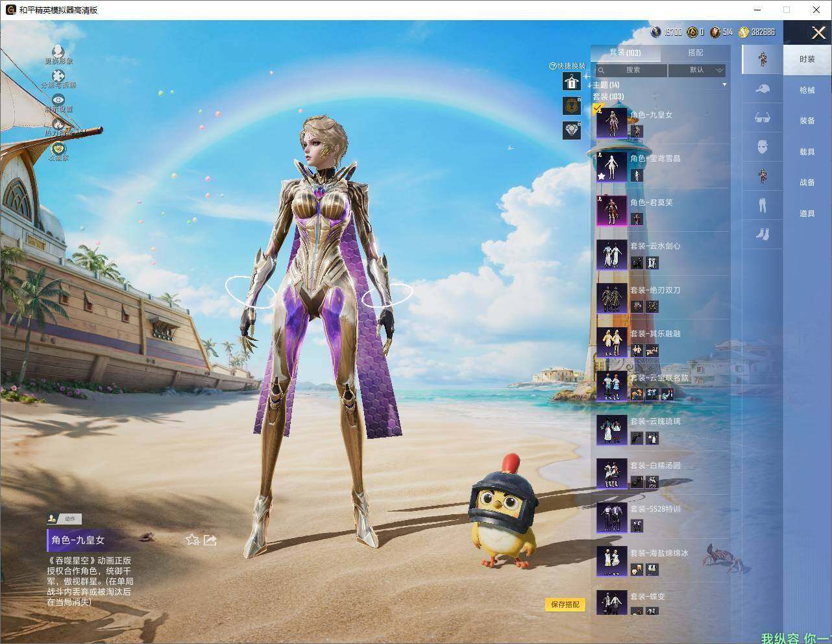This screenshot has height=644, width=832.
Task: Select the glasses category icon
Action: [763, 118]
